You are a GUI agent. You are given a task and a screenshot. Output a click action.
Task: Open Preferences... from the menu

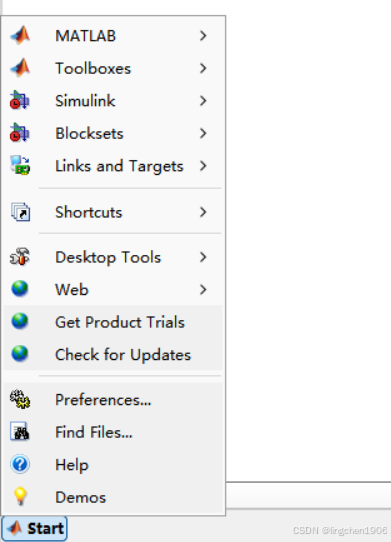coord(113,400)
